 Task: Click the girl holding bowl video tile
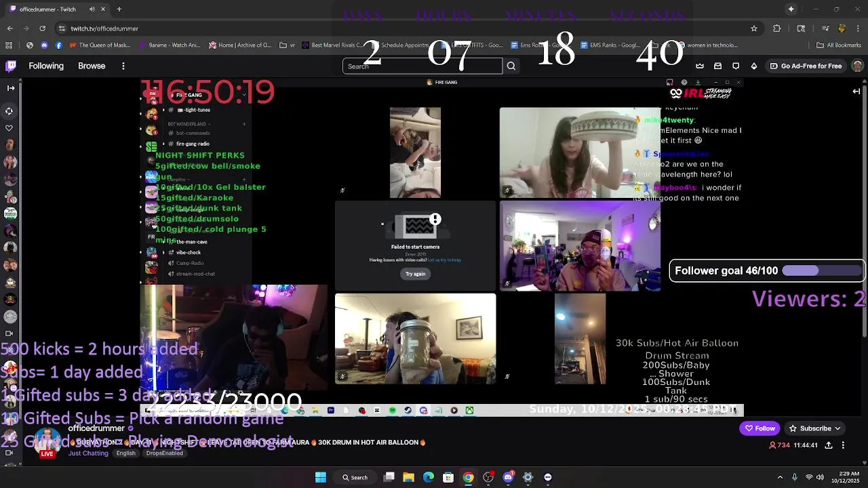tap(580, 152)
